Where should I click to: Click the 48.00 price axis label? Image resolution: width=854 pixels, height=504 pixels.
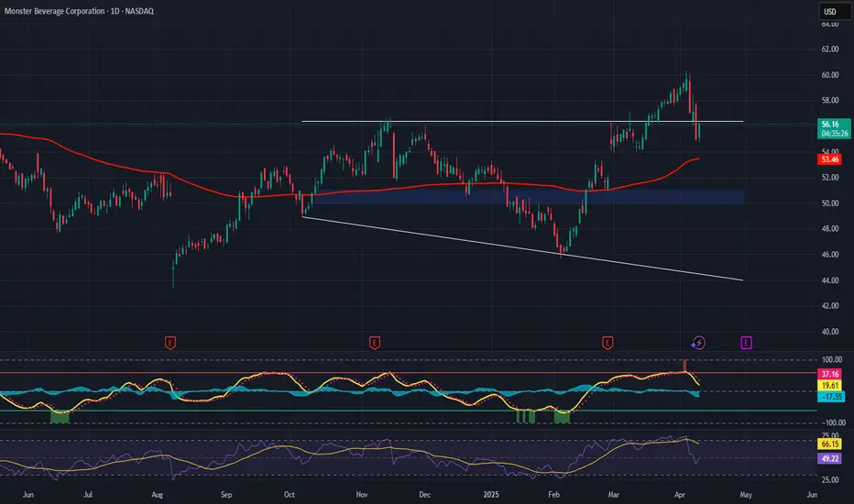click(x=830, y=228)
